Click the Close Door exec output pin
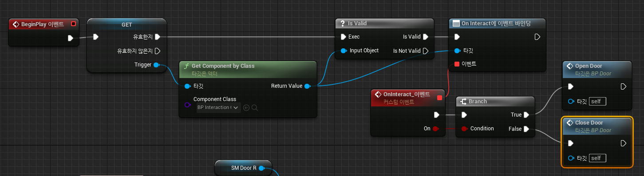Viewport: 644px width, 176px height. 623,143
